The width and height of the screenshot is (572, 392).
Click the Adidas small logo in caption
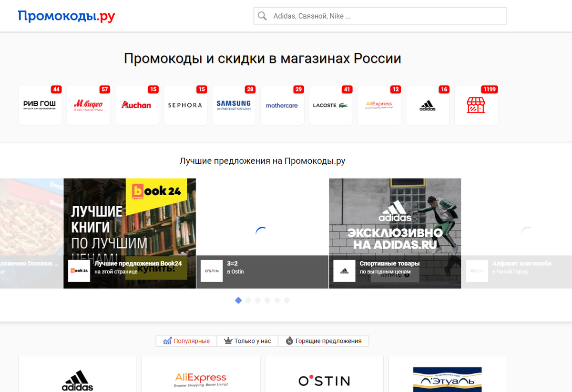344,271
